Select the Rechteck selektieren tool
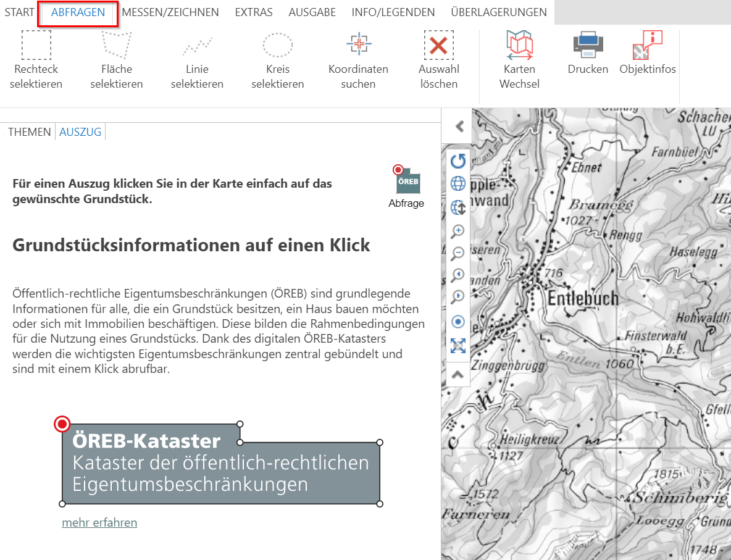This screenshot has height=560, width=731. (x=36, y=56)
